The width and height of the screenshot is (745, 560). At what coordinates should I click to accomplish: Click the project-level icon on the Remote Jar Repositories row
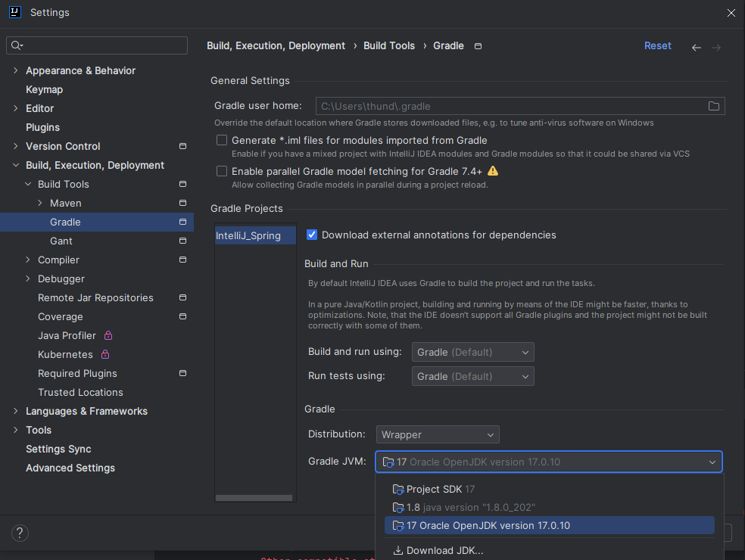[182, 297]
